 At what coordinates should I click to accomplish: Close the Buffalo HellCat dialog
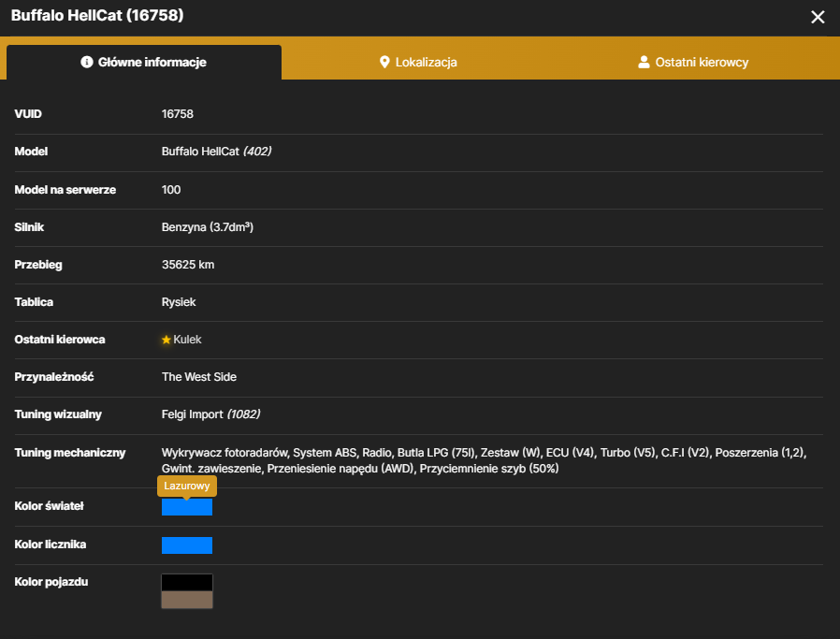pos(818,17)
